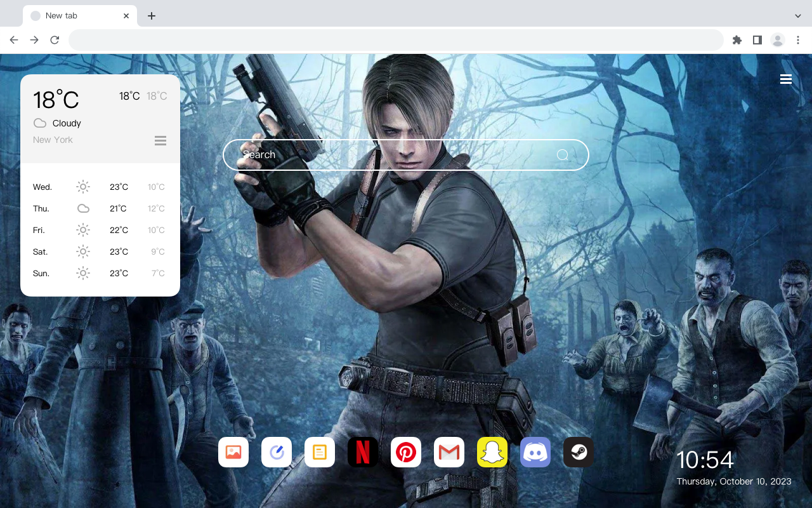This screenshot has height=508, width=812.
Task: Click the cloudy weather icon
Action: click(40, 123)
